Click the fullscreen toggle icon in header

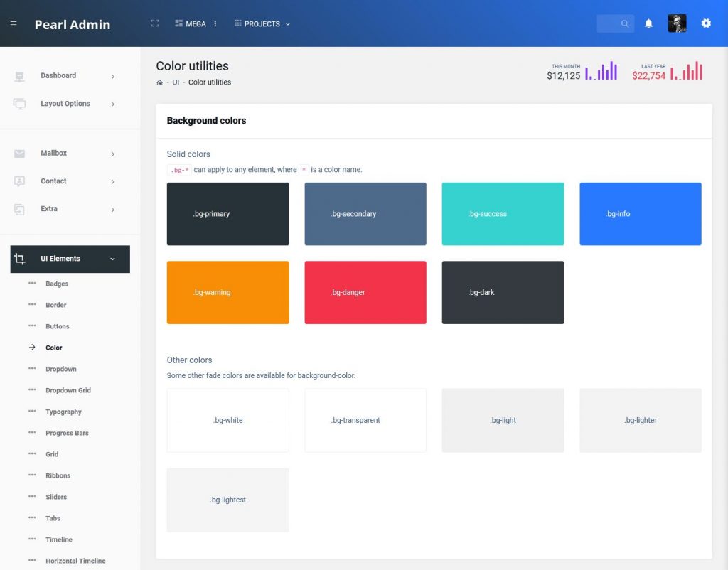coord(155,23)
